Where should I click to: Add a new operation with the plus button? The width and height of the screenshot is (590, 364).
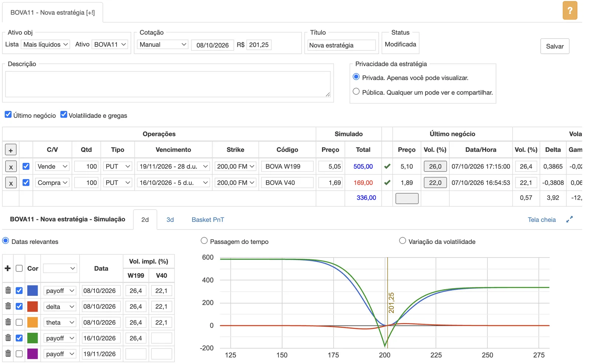[11, 150]
